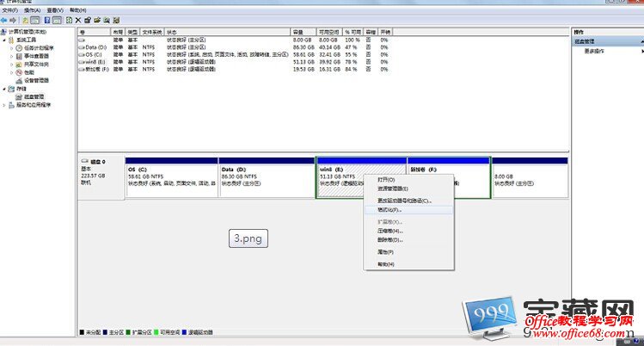Viewport: 644px width, 346px height.
Task: Click the magnifier explore toolbar icon
Action: tap(107, 20)
